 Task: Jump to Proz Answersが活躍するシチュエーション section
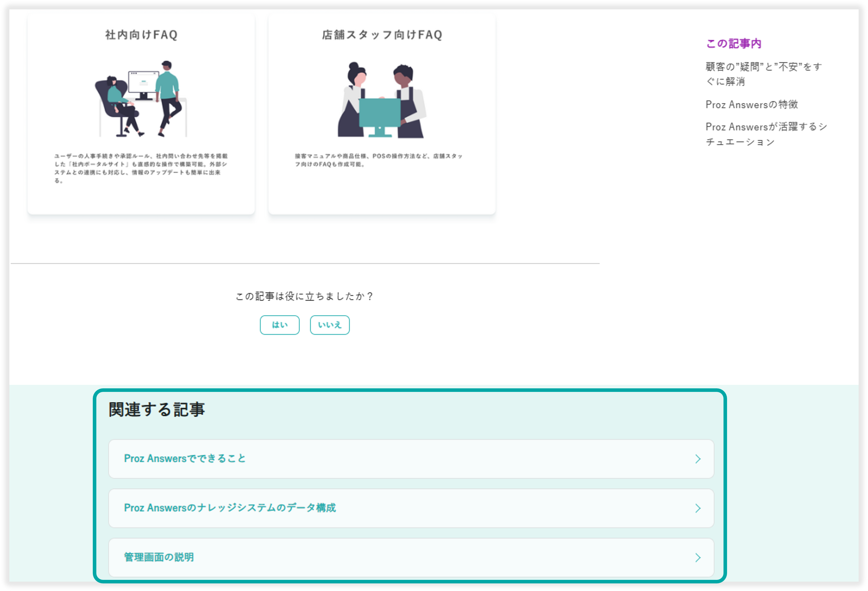point(766,134)
